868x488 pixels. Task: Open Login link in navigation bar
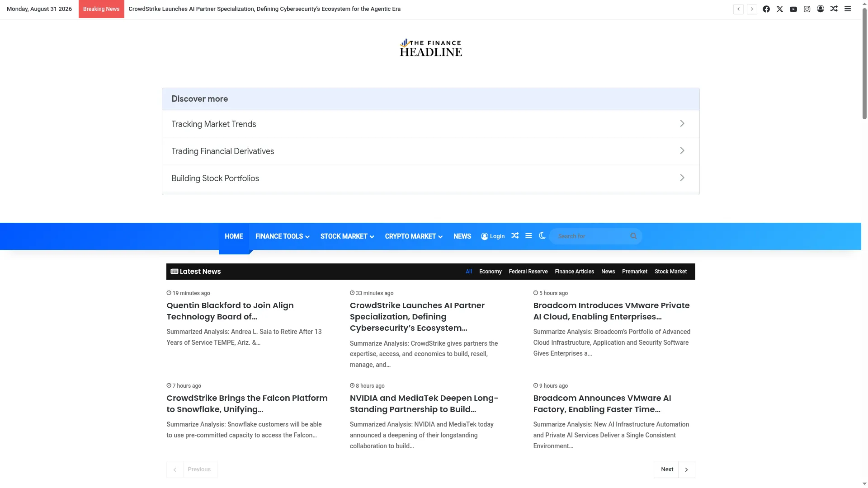tap(493, 236)
